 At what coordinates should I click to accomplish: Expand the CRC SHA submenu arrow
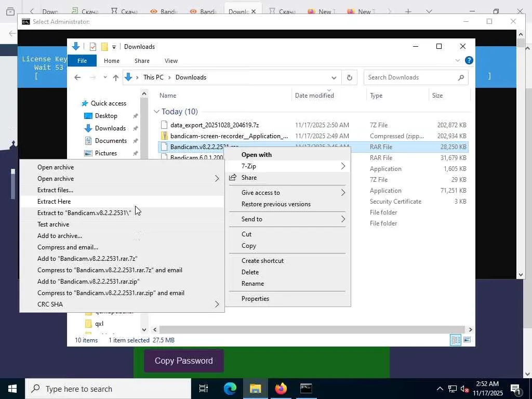217,304
